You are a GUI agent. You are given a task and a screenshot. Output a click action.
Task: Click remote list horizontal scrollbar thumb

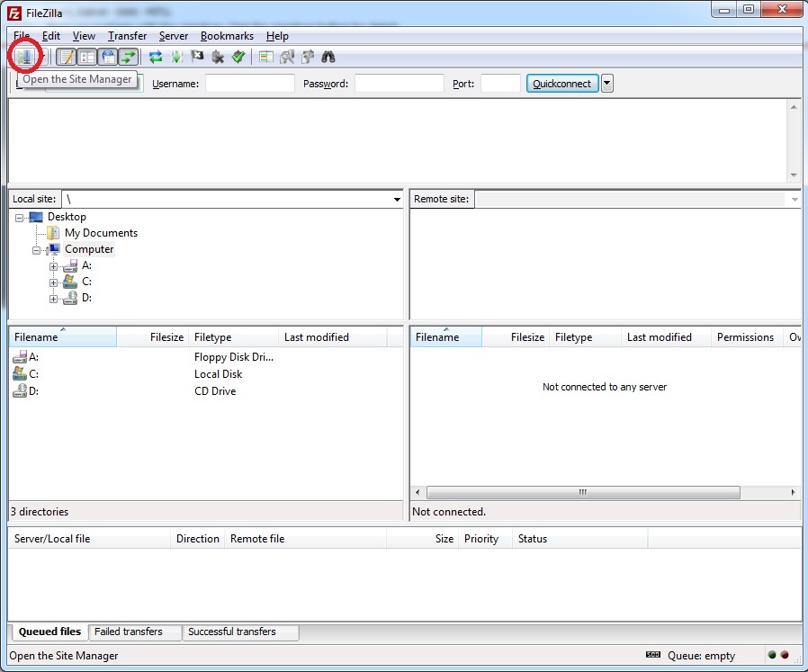click(583, 492)
